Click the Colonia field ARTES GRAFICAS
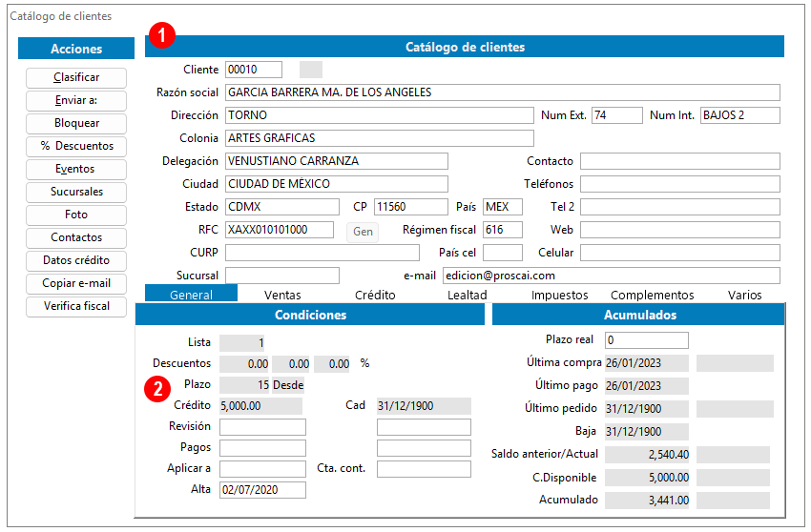 click(380, 138)
